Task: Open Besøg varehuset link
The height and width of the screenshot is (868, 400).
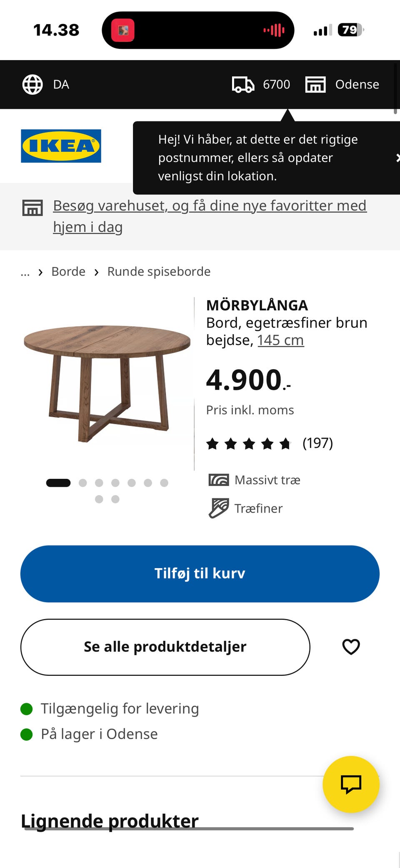Action: click(x=210, y=216)
